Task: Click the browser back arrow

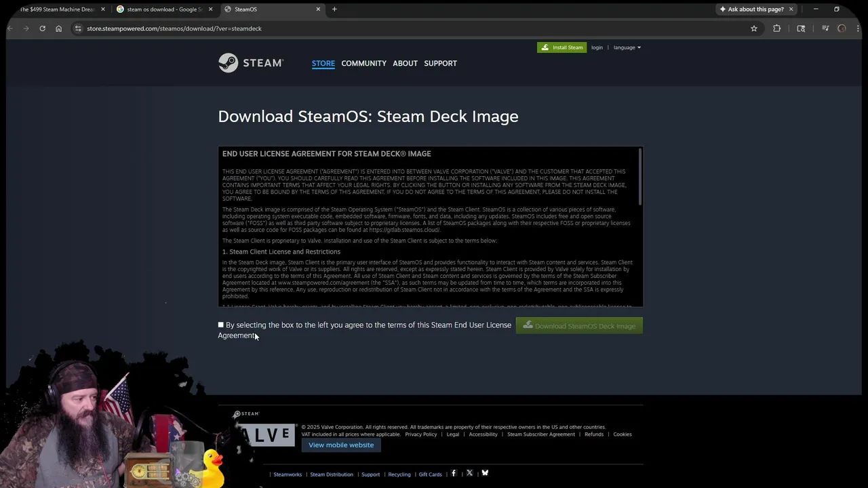Action: [9, 28]
